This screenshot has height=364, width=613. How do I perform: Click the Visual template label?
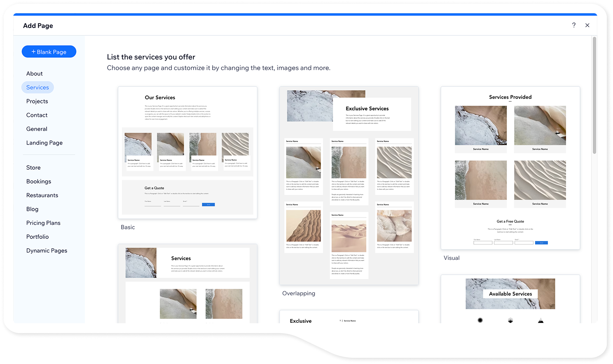pos(452,258)
